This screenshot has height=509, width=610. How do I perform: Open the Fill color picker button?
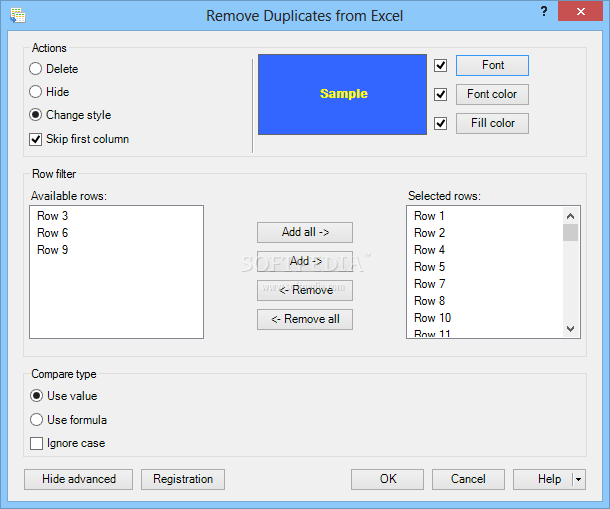tap(492, 123)
